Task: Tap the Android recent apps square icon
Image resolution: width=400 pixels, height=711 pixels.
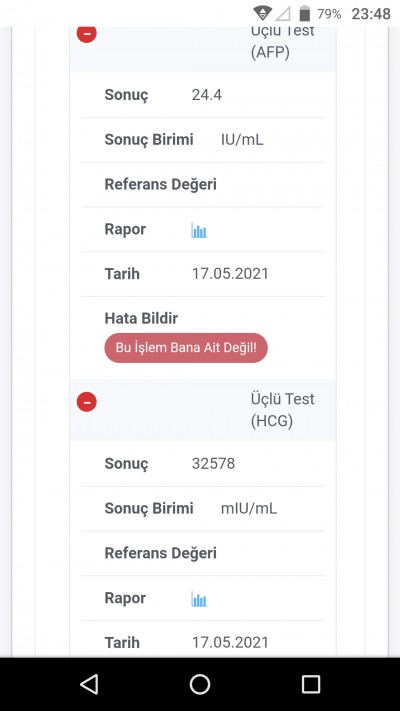Action: [x=311, y=684]
